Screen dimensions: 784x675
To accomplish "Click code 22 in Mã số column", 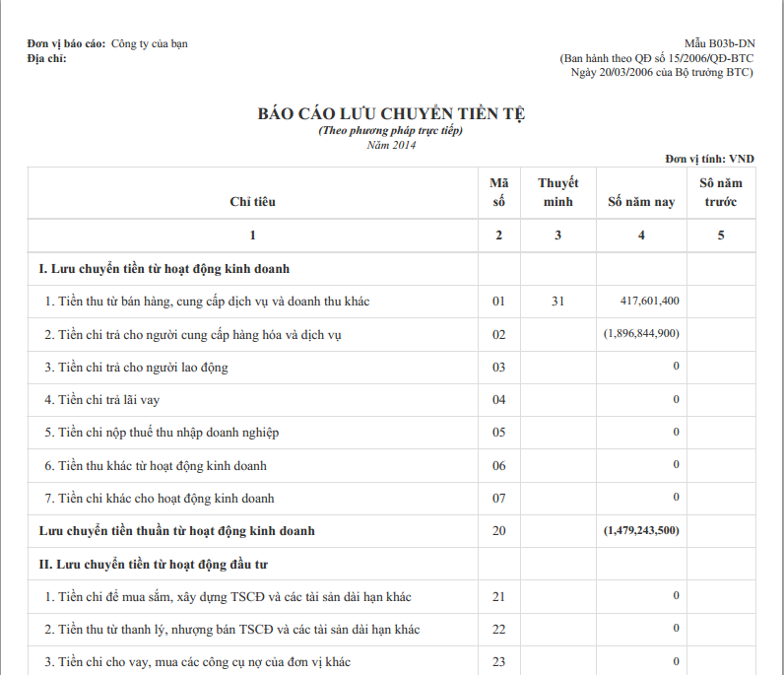I will point(498,630).
